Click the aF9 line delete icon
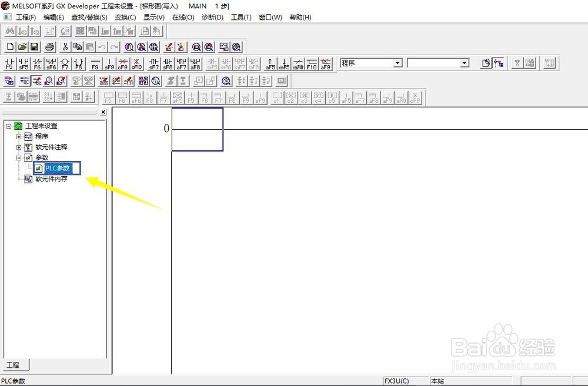 [326, 63]
